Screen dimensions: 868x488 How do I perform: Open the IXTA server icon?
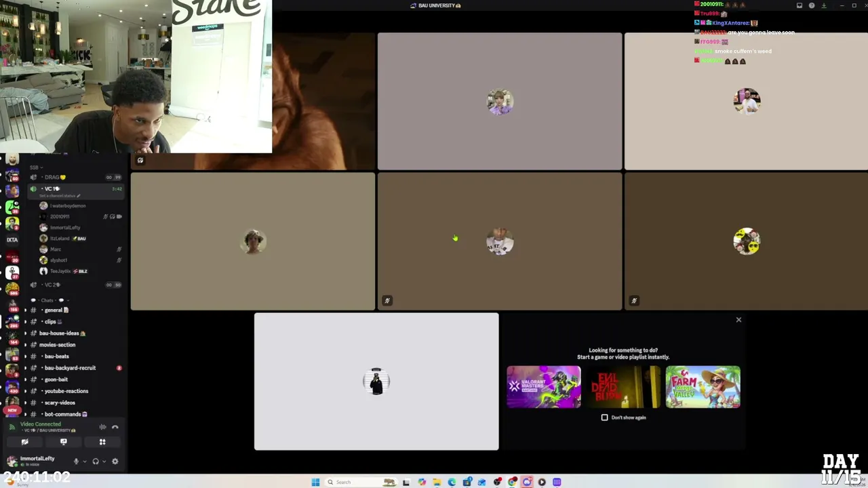[x=12, y=239]
